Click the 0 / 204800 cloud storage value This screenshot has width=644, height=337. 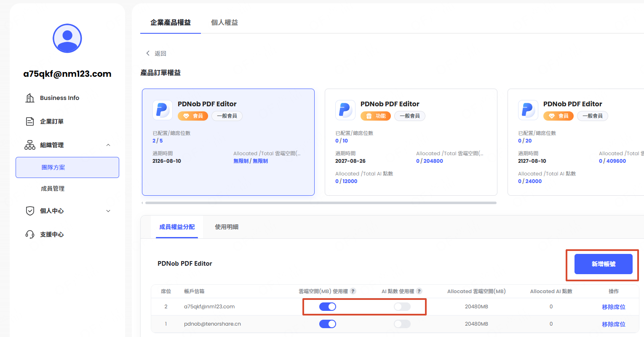point(430,161)
